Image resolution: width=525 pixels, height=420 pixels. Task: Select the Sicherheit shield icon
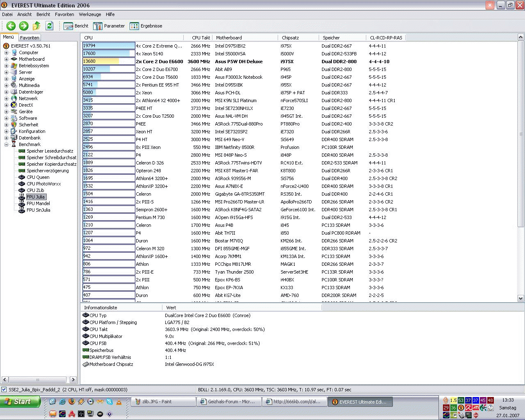click(14, 125)
